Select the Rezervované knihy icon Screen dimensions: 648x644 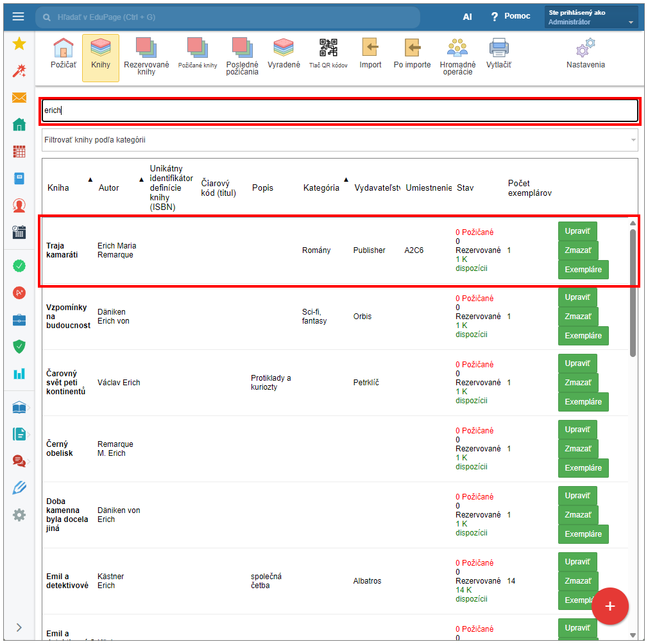146,55
